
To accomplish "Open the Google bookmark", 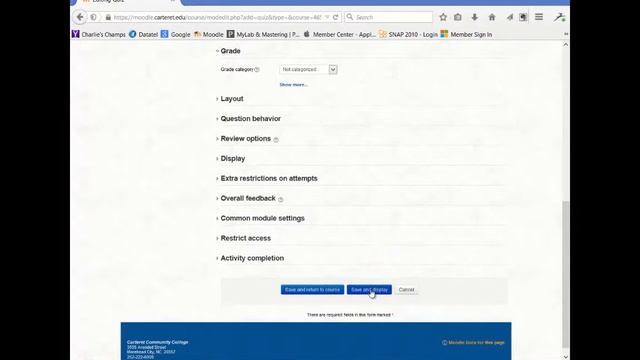I will coord(176,34).
